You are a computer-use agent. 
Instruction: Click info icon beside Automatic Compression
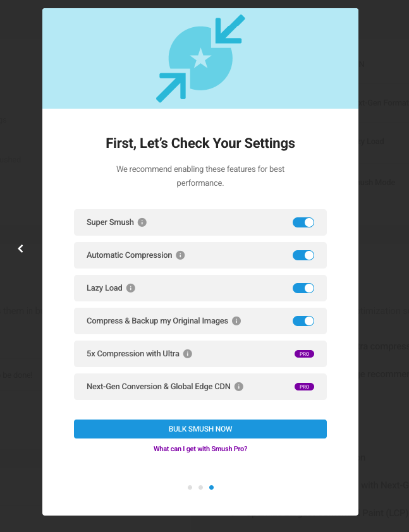coord(180,255)
